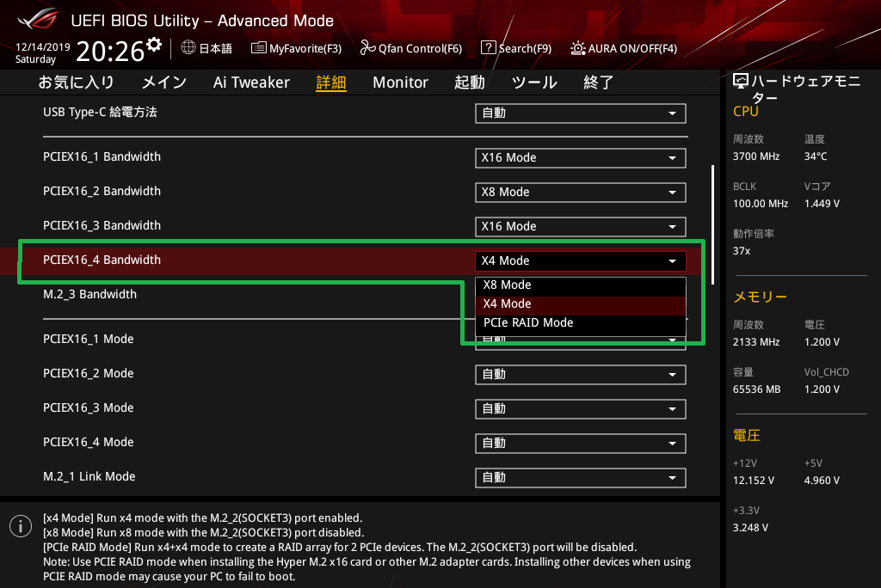This screenshot has height=588, width=881.
Task: Go to the 終了 tab
Action: coord(599,82)
